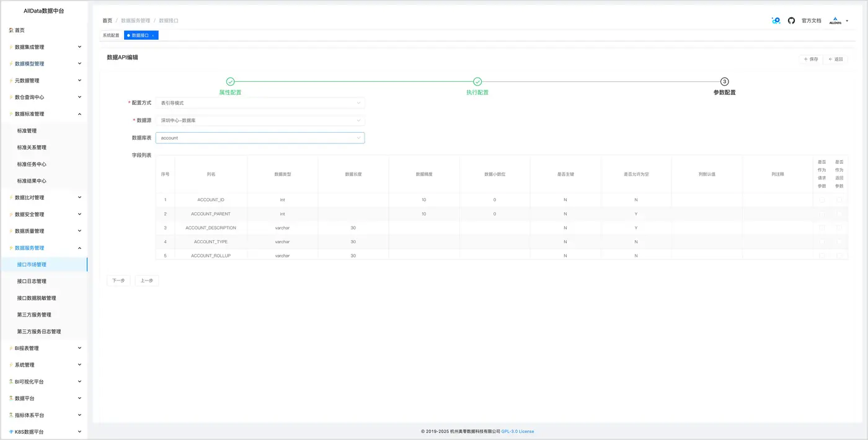The image size is (868, 440).
Task: Collapse 数据服务管理 with its up chevron
Action: pos(79,248)
